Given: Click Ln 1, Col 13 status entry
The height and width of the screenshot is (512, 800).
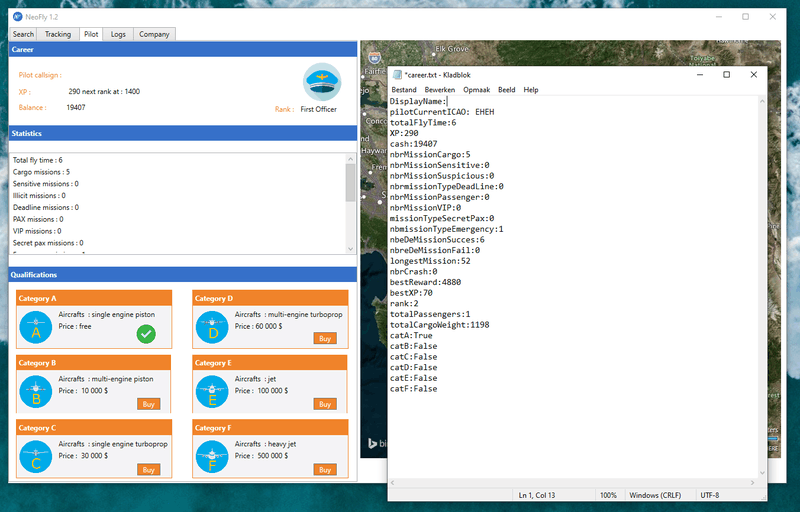Looking at the screenshot, I should click(537, 495).
